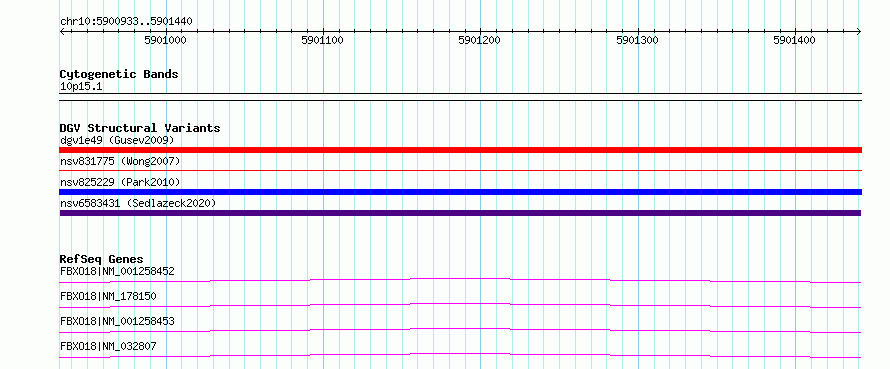Click ruler position label 5901100

click(322, 40)
